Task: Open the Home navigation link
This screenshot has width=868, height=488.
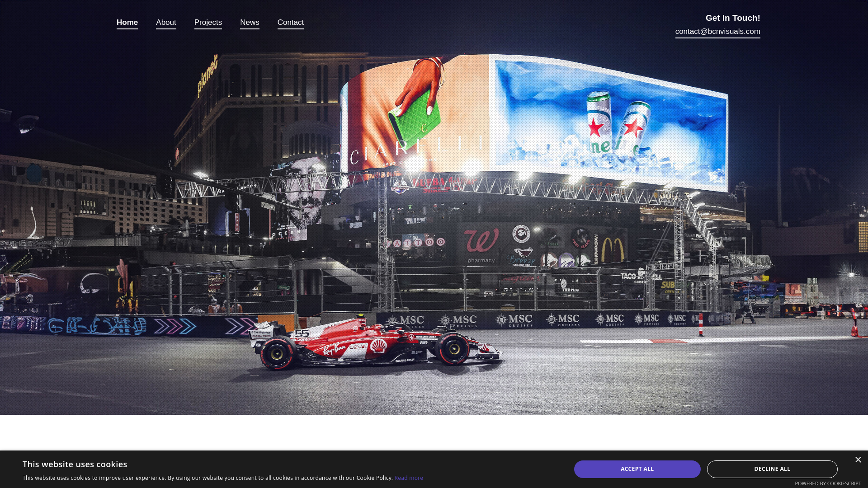Action: pos(127,23)
